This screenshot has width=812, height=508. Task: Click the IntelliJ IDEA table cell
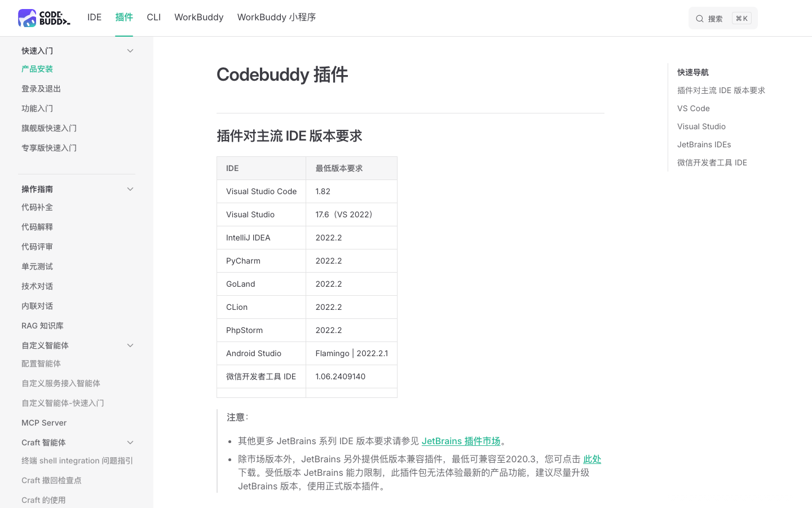click(x=261, y=238)
